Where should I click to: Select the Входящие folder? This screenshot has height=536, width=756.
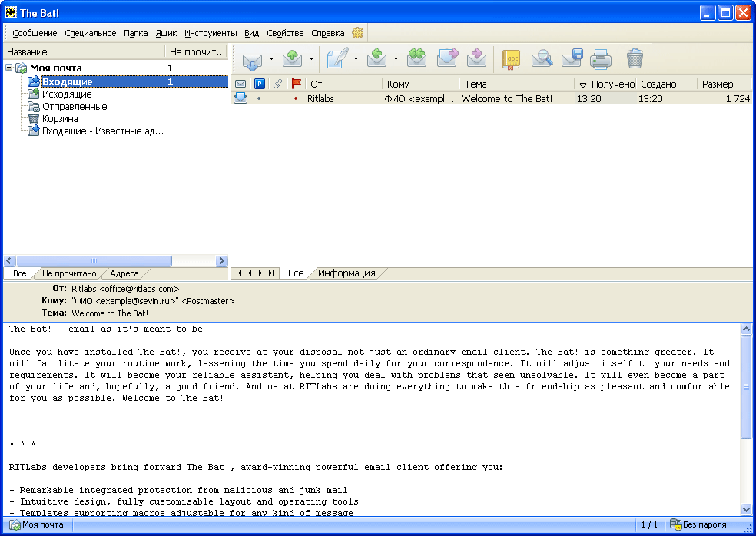[67, 82]
